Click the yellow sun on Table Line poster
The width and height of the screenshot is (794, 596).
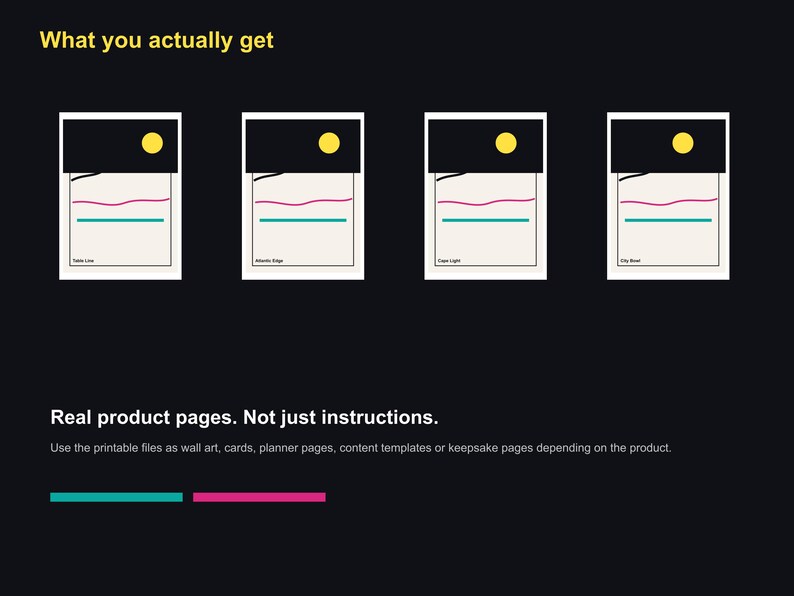pos(152,143)
